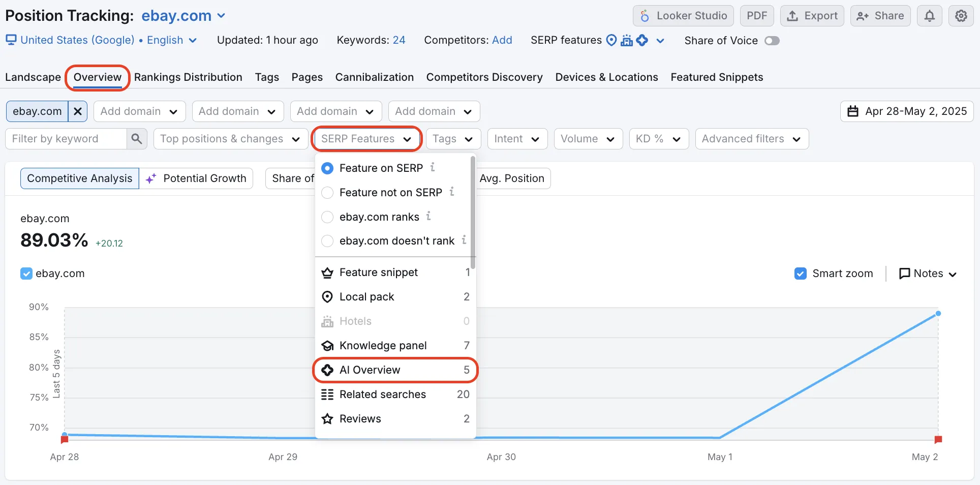Open Intent filter dropdown
This screenshot has height=485, width=980.
[517, 139]
